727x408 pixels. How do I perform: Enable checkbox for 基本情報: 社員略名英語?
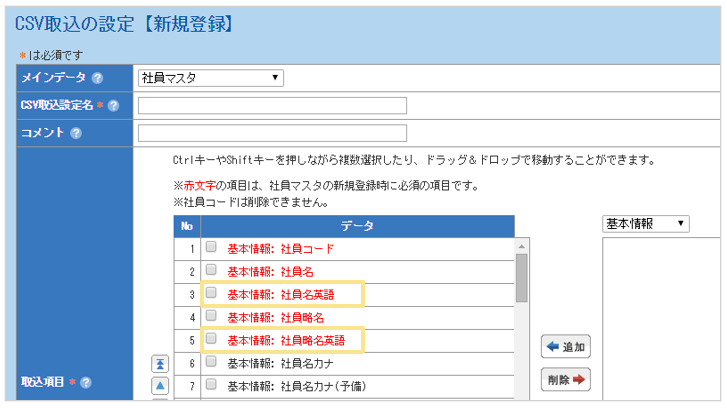point(211,339)
